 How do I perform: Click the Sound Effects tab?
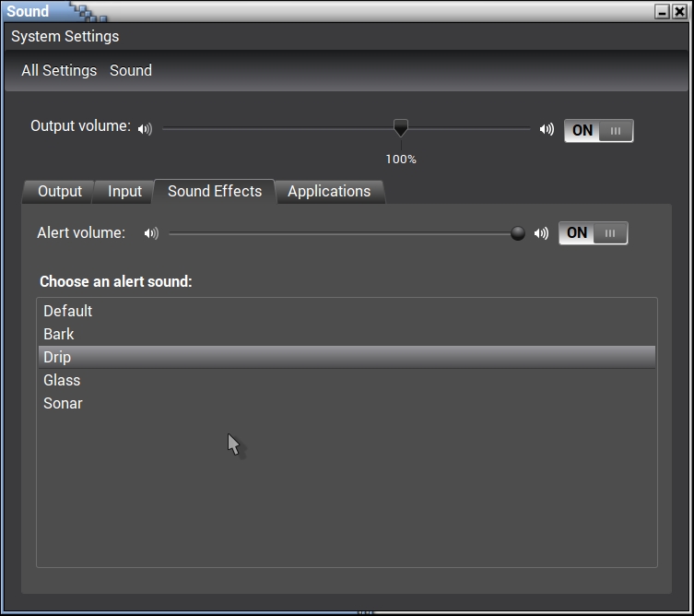pos(215,192)
